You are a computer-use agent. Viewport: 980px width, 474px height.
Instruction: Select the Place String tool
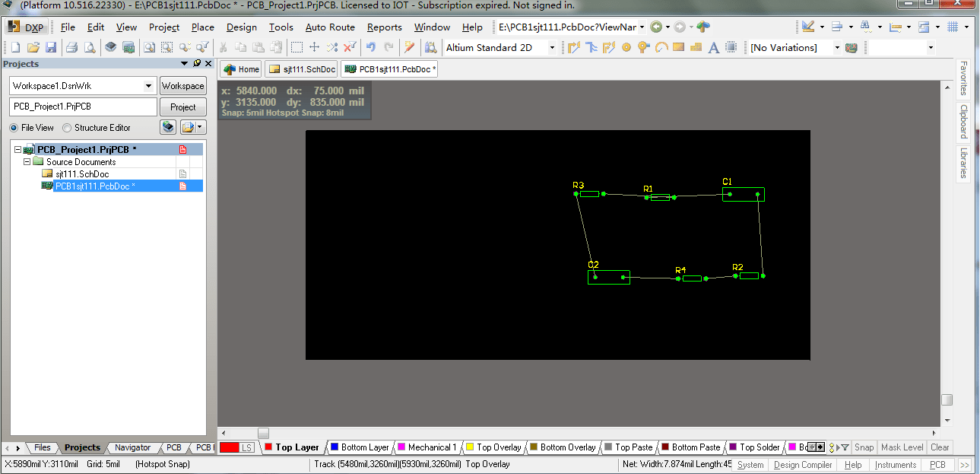point(715,47)
